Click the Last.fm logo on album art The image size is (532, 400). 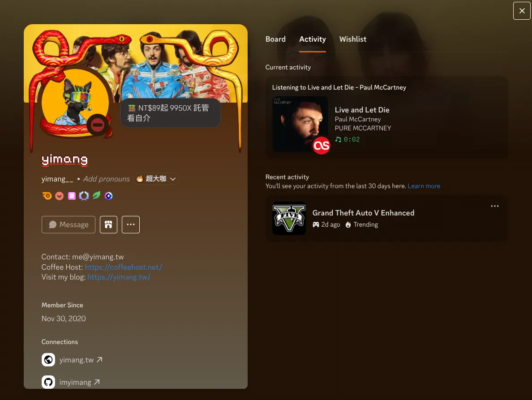tap(321, 146)
